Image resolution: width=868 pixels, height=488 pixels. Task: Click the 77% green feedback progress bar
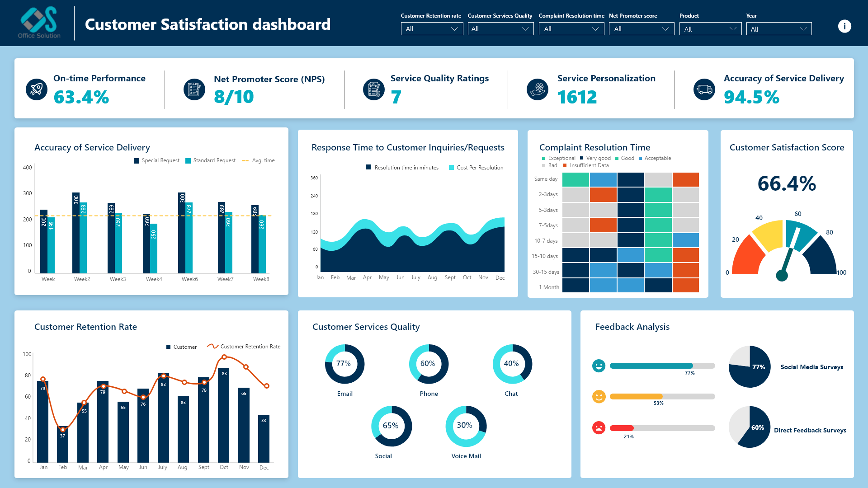point(651,366)
